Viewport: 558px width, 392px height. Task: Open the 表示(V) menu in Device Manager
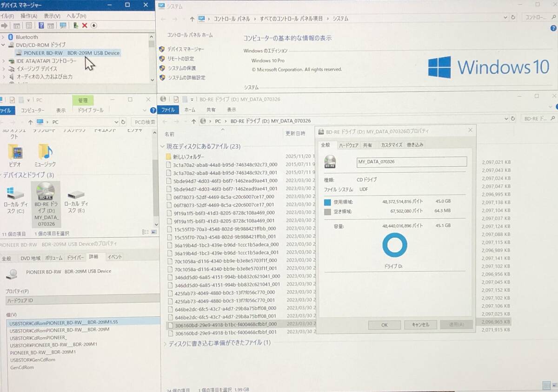pos(52,16)
